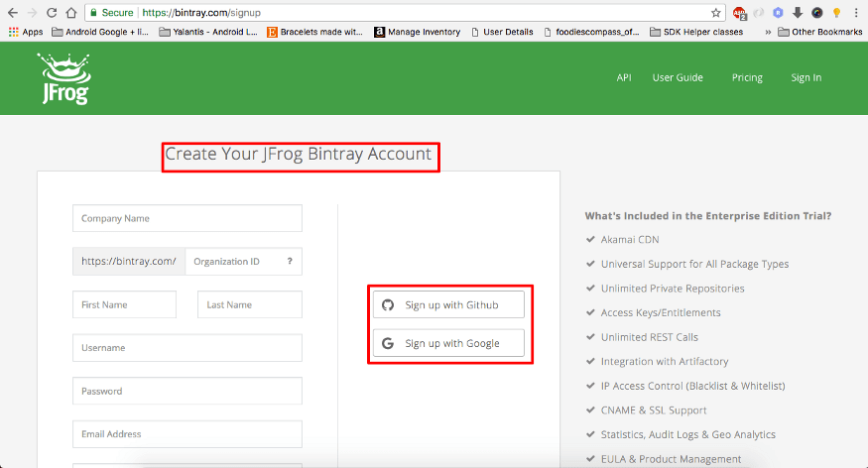Focus the Organization ID field

[x=244, y=261]
